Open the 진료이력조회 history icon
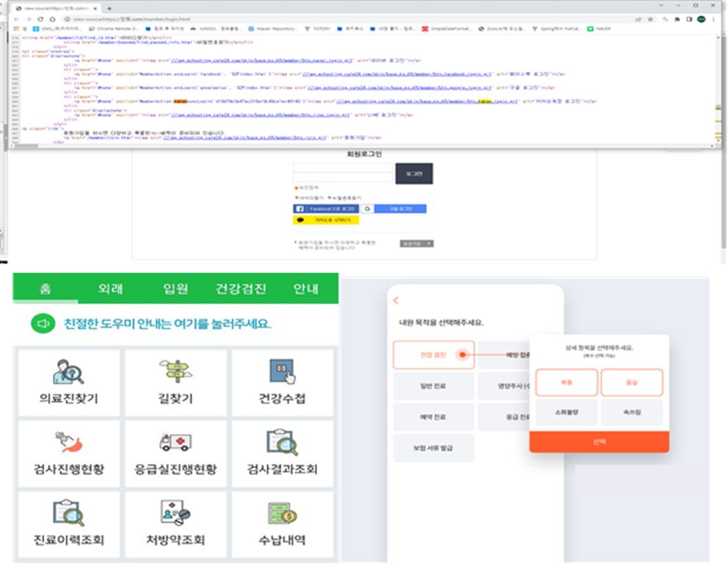The width and height of the screenshot is (728, 564). click(68, 513)
